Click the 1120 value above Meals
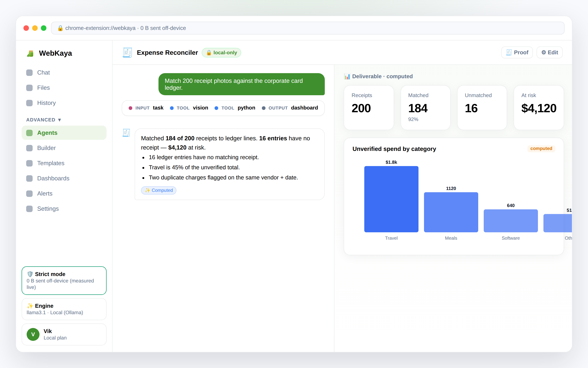Viewport: 588px width, 368px height. tap(451, 188)
